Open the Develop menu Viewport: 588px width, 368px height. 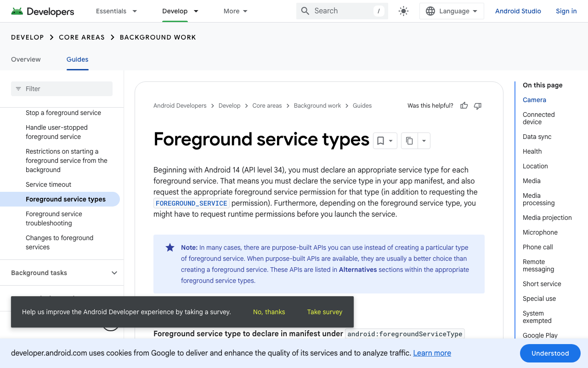tap(180, 11)
